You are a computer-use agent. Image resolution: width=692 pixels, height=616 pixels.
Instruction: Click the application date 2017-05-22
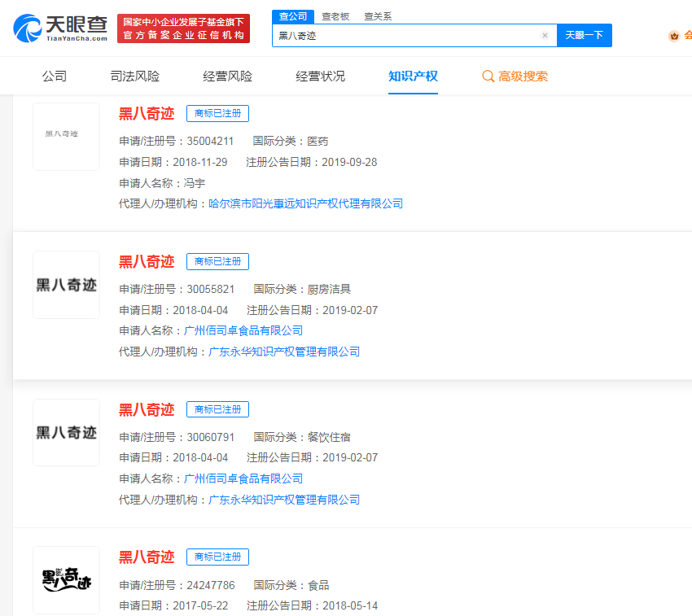(x=200, y=606)
